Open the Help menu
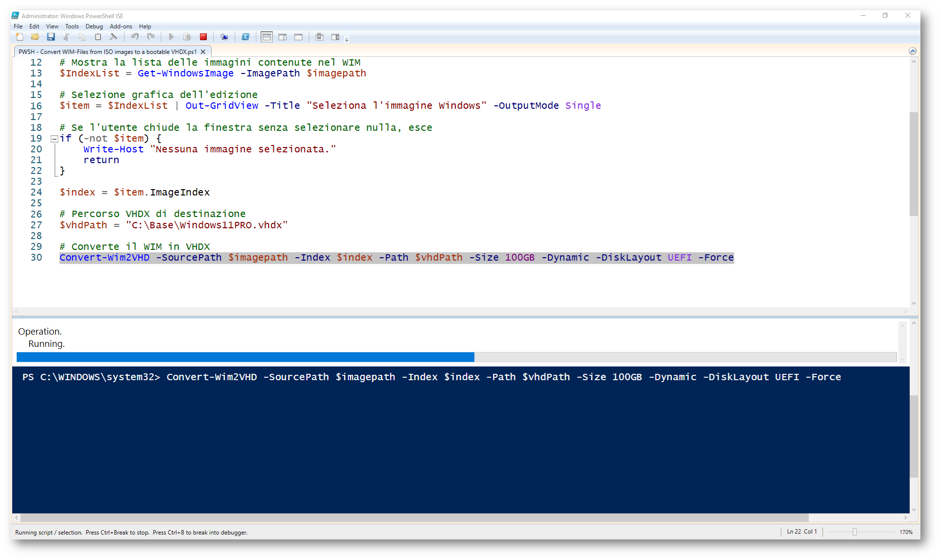 coord(145,26)
